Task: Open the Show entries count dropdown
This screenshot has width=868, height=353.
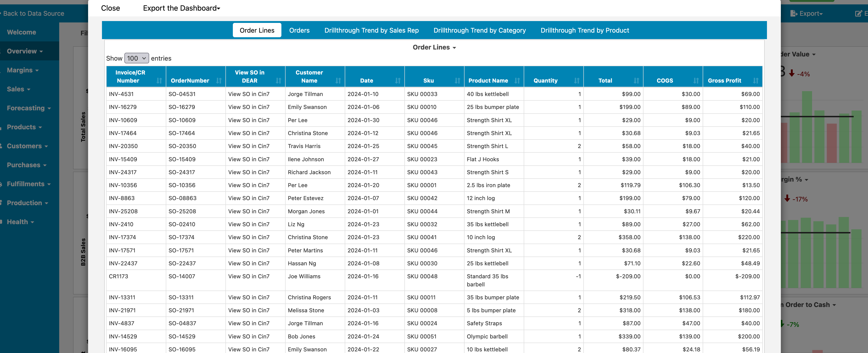Action: pos(136,58)
